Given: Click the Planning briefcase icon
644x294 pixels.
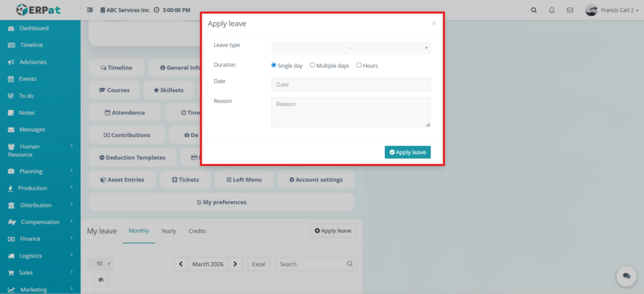Looking at the screenshot, I should point(11,171).
